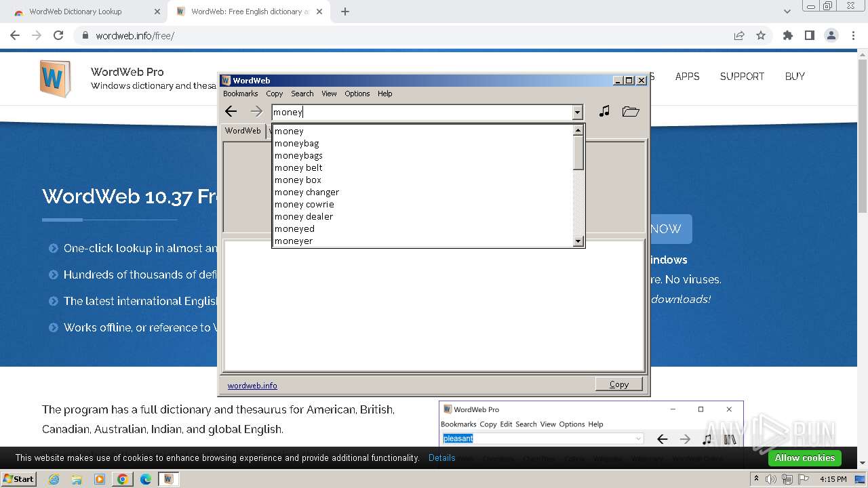Open media player taskbar icon
868x488 pixels.
100,479
